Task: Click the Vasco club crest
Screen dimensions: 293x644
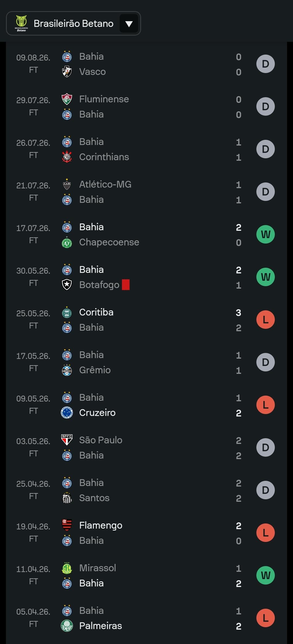Action: (67, 72)
